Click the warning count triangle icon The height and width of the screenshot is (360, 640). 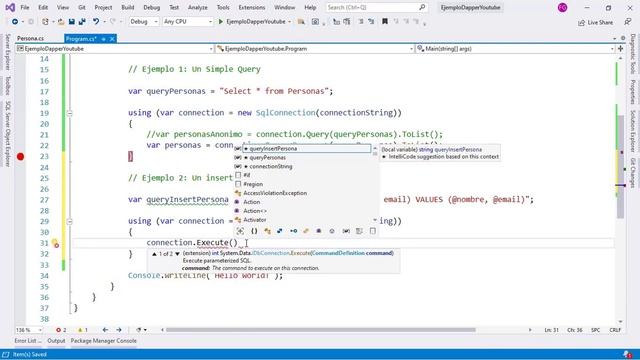(x=80, y=330)
